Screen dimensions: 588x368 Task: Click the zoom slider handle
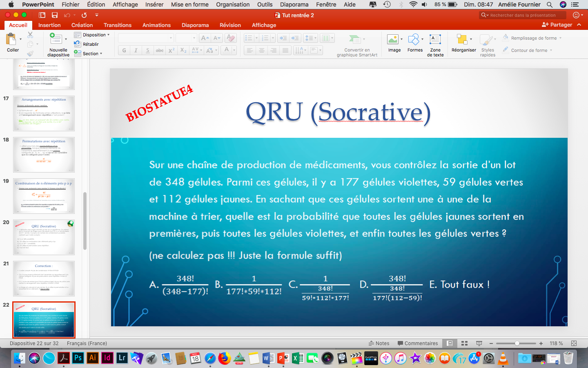pos(517,343)
